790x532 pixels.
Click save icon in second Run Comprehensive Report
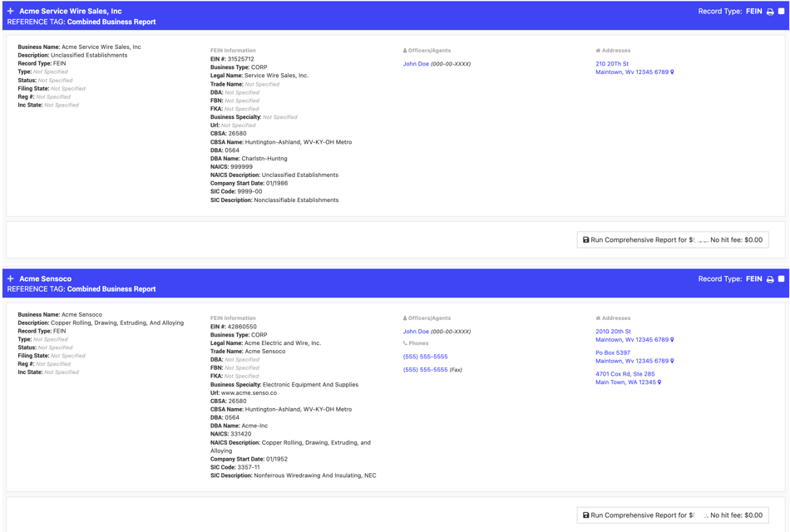click(x=585, y=515)
